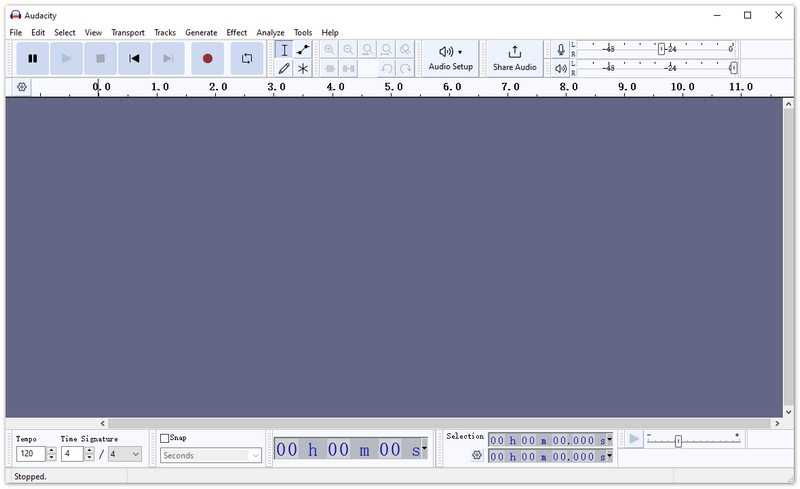Open the Effect menu
This screenshot has height=489, width=800.
click(236, 32)
